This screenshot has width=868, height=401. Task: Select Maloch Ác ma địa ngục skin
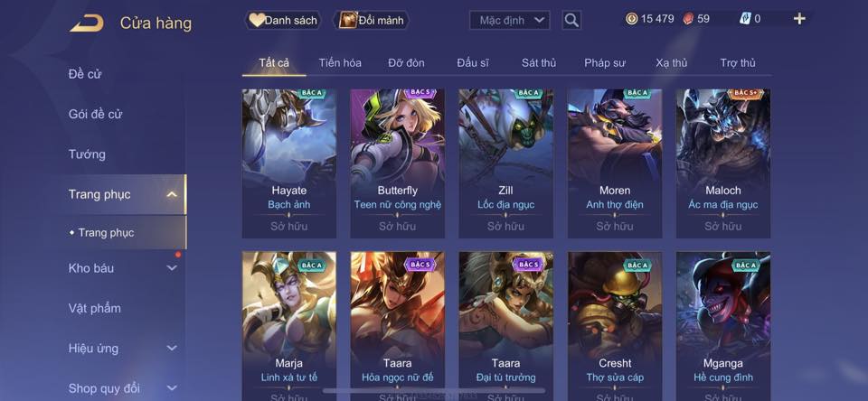pyautogui.click(x=723, y=163)
